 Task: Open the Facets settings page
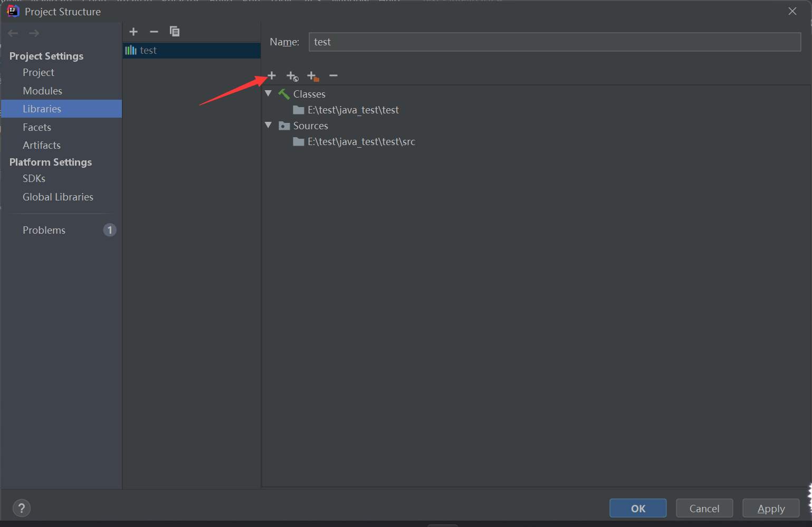point(37,127)
